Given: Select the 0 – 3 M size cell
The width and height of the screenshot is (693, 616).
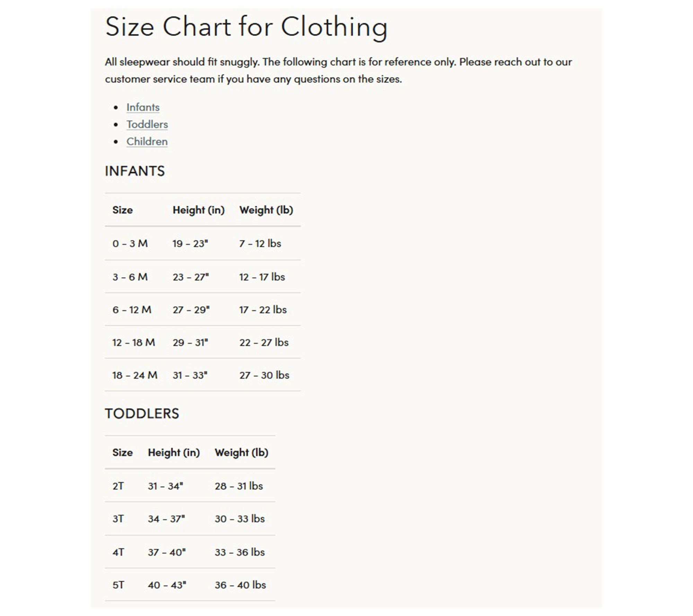Looking at the screenshot, I should coord(130,244).
